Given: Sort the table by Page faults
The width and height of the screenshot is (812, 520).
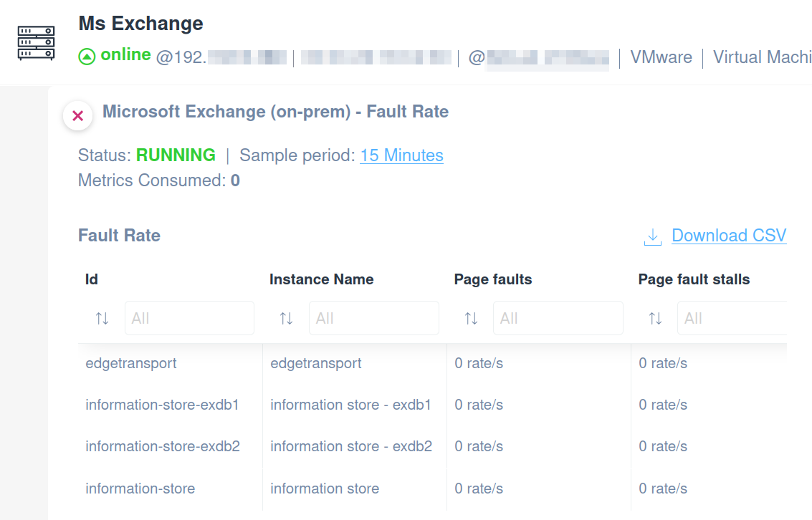Looking at the screenshot, I should tap(471, 318).
